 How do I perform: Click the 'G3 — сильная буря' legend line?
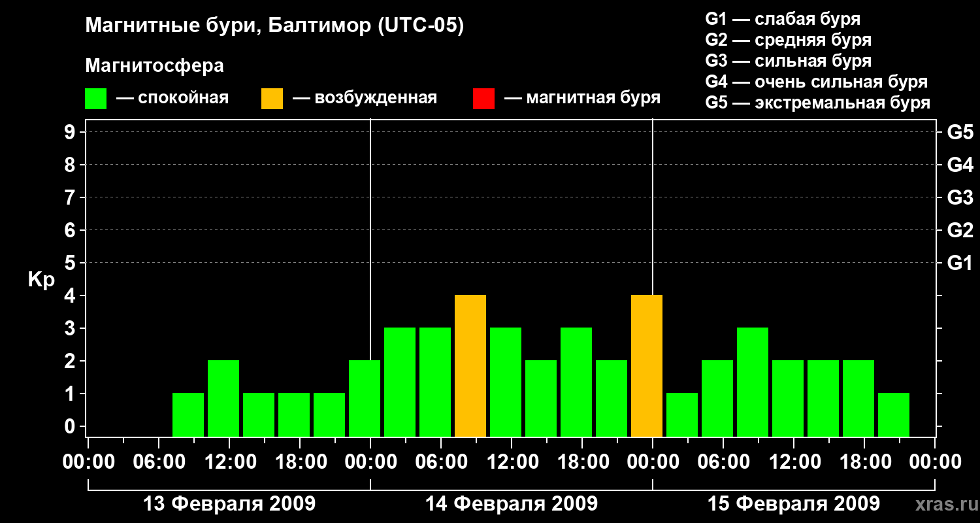[788, 61]
